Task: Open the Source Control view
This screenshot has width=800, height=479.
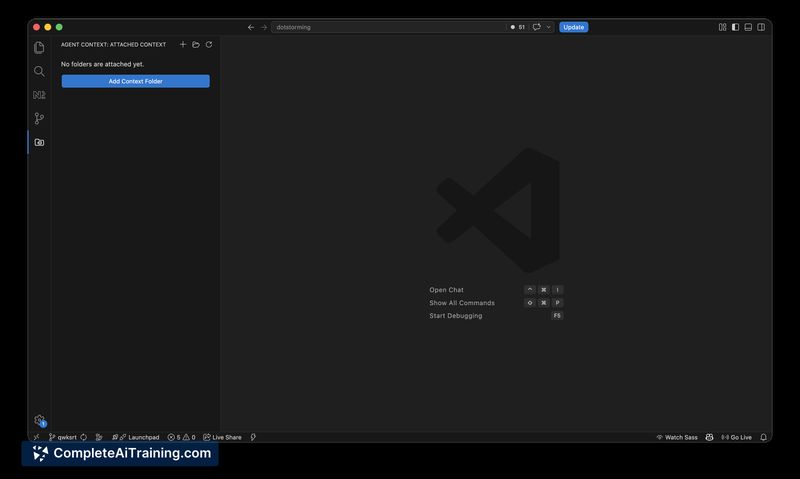Action: 39,118
